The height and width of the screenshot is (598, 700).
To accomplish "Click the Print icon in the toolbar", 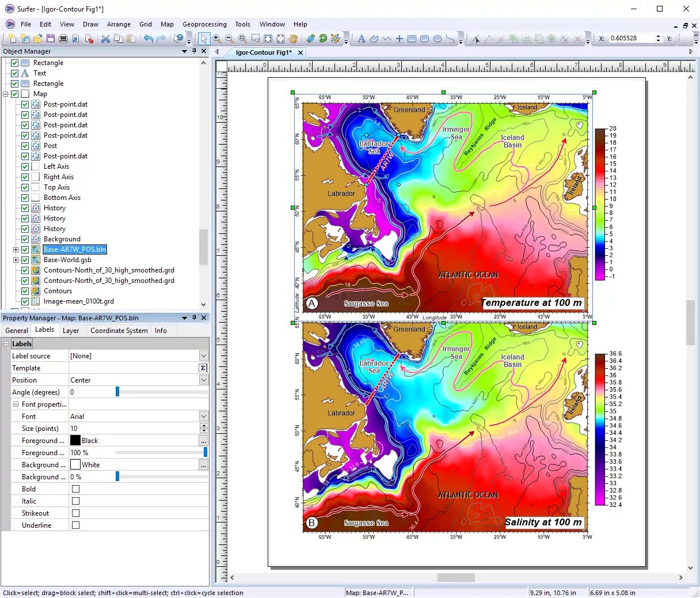I will click(63, 39).
